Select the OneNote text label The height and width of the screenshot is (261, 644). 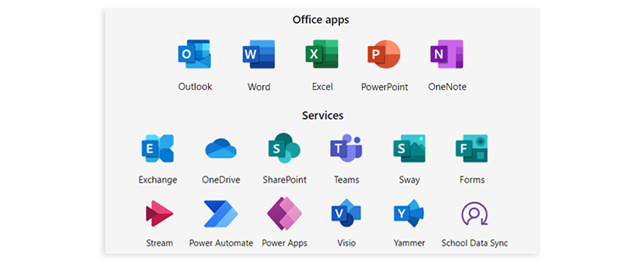pos(448,87)
